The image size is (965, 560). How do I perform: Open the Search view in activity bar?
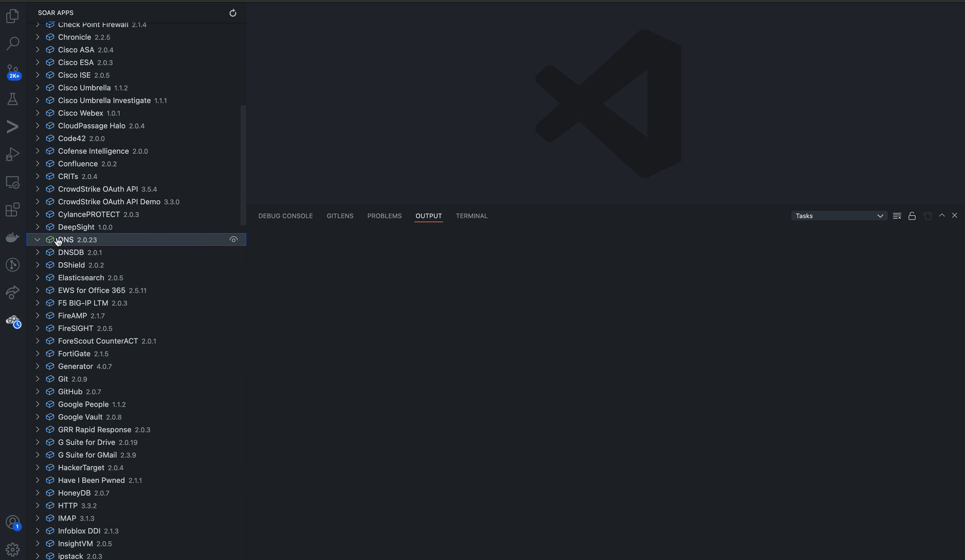pos(12,44)
